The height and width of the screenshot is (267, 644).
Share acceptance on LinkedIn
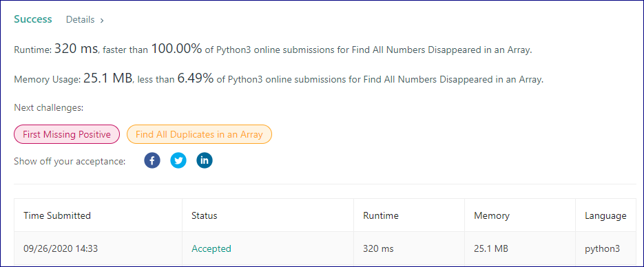click(205, 161)
